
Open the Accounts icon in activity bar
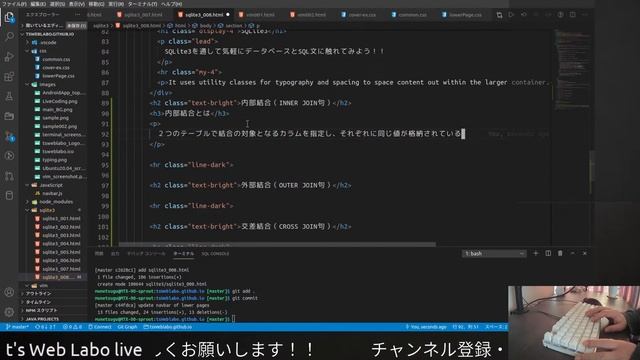click(9, 292)
